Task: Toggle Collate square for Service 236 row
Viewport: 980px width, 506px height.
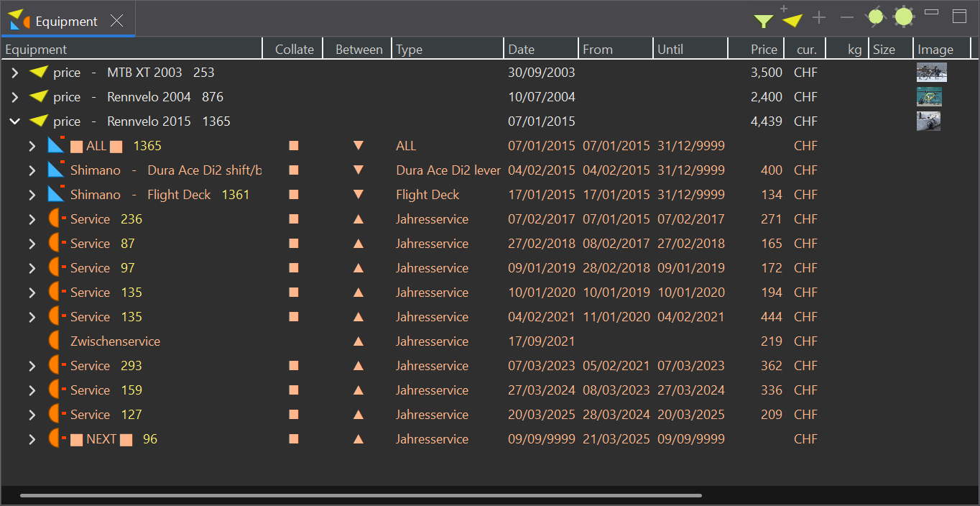Action: tap(294, 219)
